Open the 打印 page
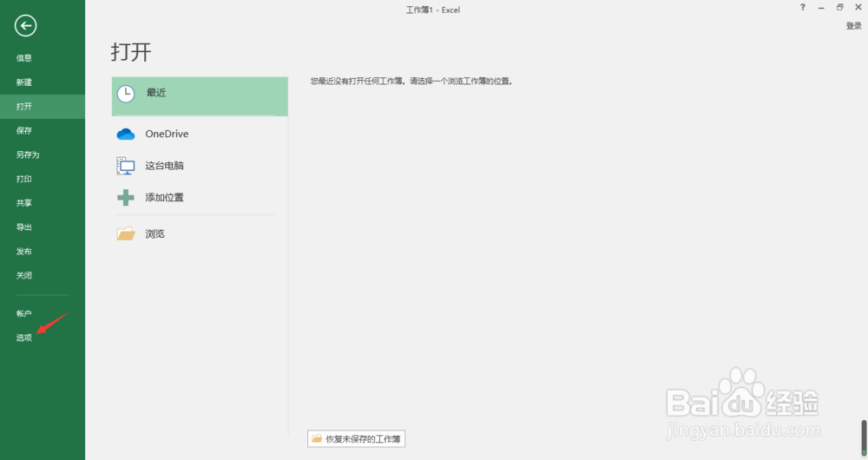The height and width of the screenshot is (460, 868). [23, 179]
